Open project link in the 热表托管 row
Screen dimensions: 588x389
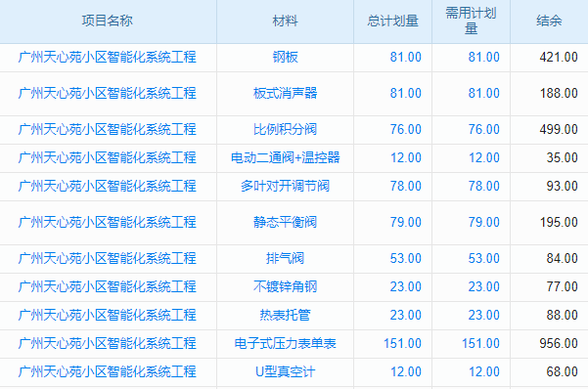click(108, 315)
